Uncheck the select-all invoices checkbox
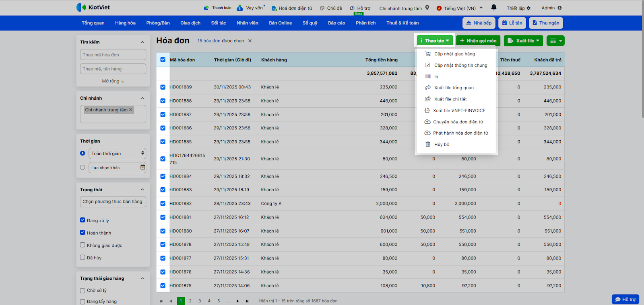This screenshot has height=305, width=644. pyautogui.click(x=163, y=60)
